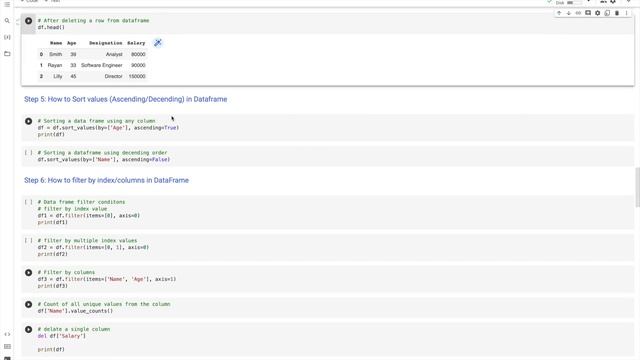This screenshot has height=360, width=640.
Task: Click the print(df2) line
Action: click(x=53, y=254)
